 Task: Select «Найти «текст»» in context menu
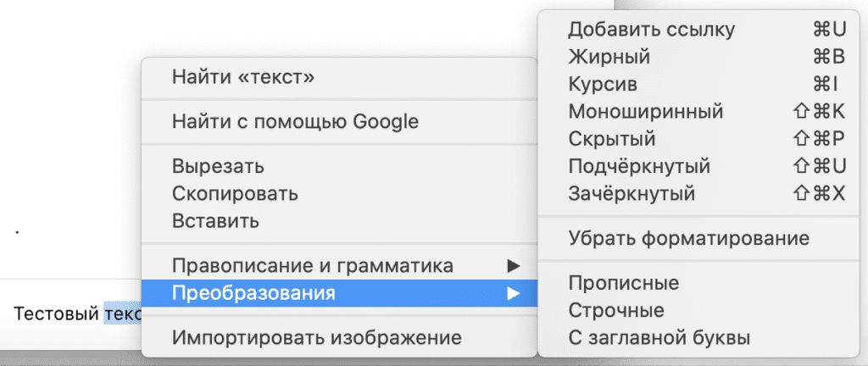243,78
